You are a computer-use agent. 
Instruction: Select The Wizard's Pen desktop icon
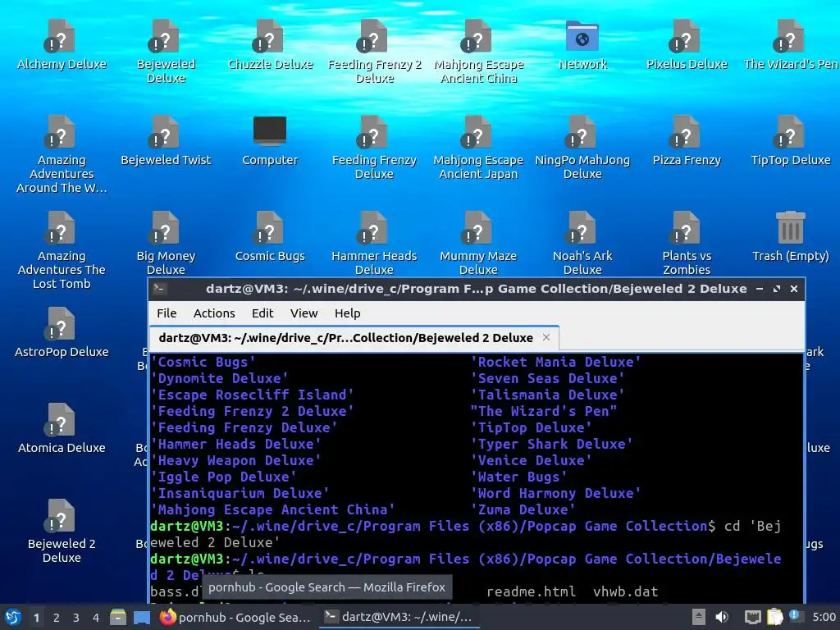pyautogui.click(x=791, y=46)
